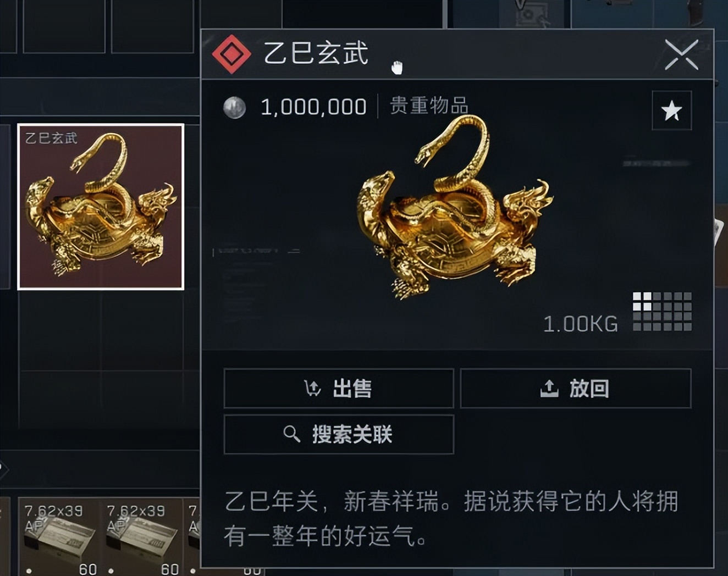Select the 乙巳玄武 thumbnail in inventory

(x=101, y=207)
